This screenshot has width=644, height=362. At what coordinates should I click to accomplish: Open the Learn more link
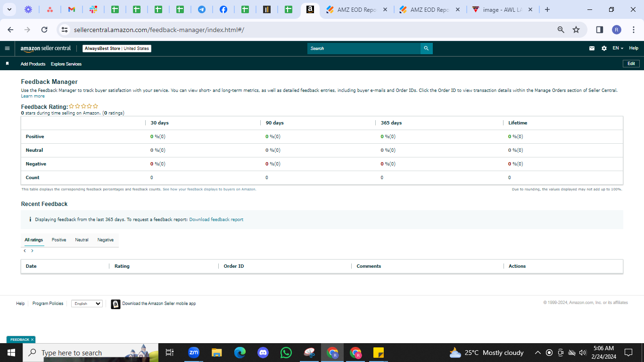(33, 96)
